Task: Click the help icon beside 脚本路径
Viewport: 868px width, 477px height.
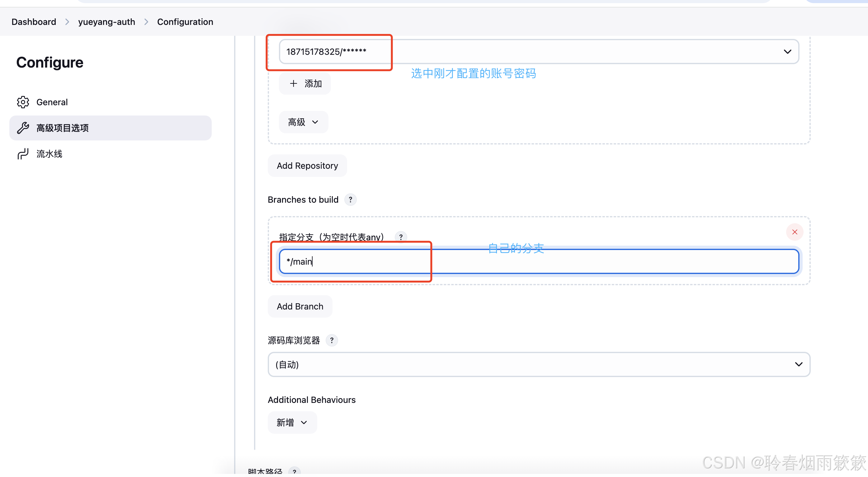Action: tap(295, 472)
